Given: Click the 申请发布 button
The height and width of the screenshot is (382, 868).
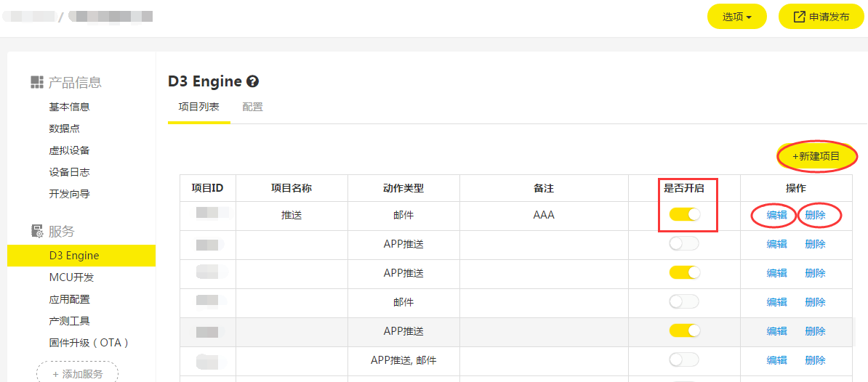Looking at the screenshot, I should (x=822, y=17).
